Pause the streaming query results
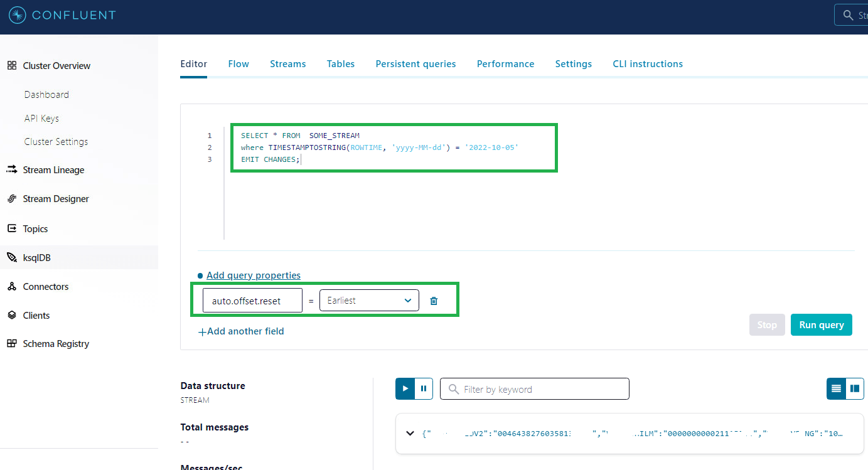Viewport: 868px width, 470px height. tap(423, 388)
